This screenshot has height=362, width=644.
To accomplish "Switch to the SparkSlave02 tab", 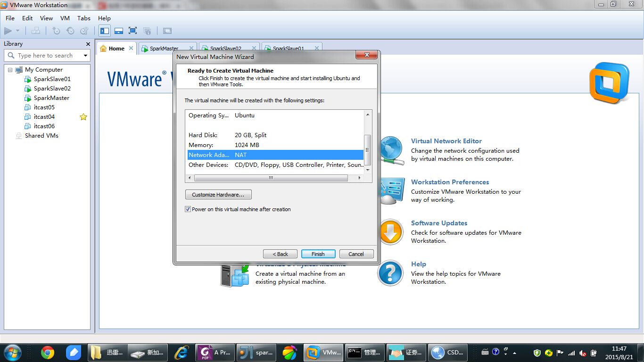I will pos(225,48).
